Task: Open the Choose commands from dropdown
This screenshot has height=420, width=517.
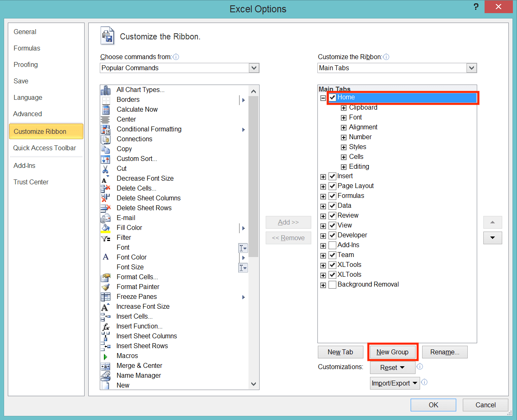Action: click(254, 68)
